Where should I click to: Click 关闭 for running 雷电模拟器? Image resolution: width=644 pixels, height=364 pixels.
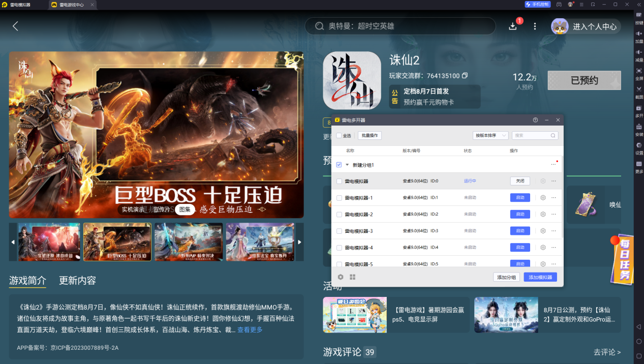[520, 181]
